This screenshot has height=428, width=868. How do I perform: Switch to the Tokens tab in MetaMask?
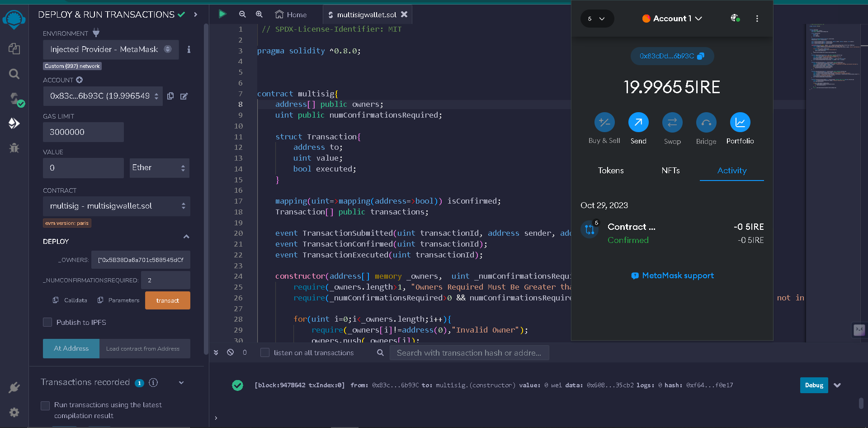pyautogui.click(x=611, y=171)
